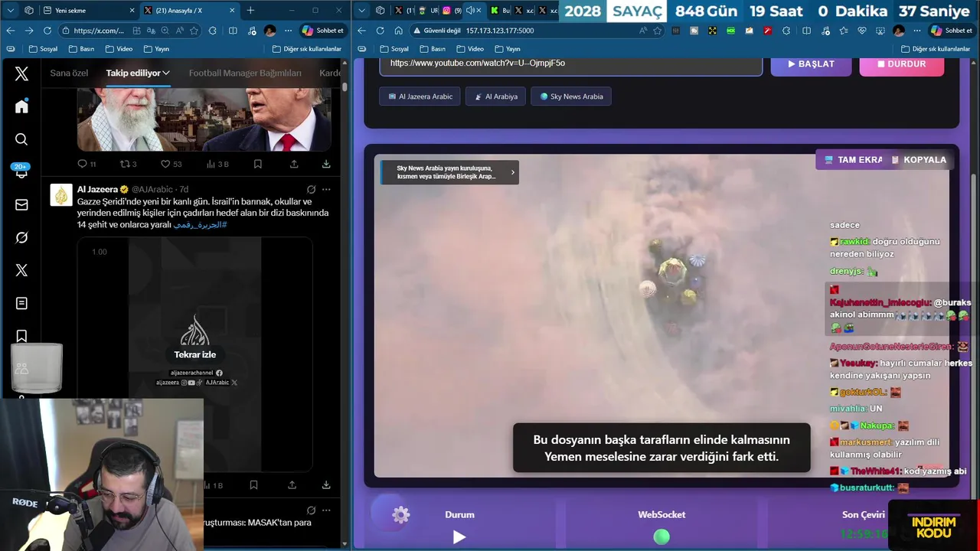The image size is (980, 551).
Task: Open Lists icon in X sidebar
Action: [21, 304]
